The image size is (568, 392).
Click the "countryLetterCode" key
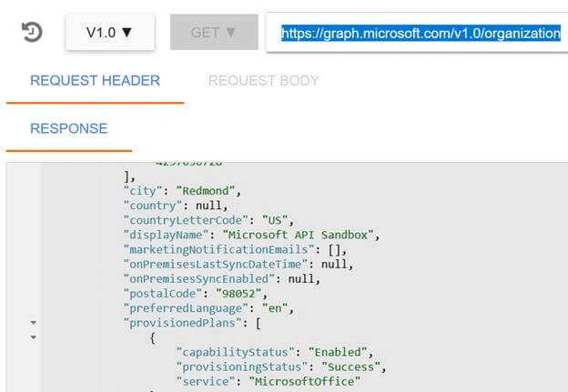187,220
